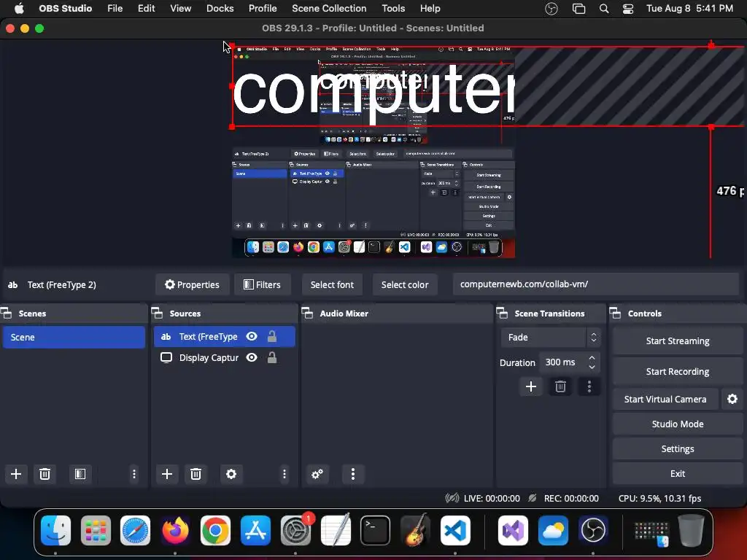This screenshot has height=560, width=747.
Task: Open the Edit menu
Action: [146, 9]
